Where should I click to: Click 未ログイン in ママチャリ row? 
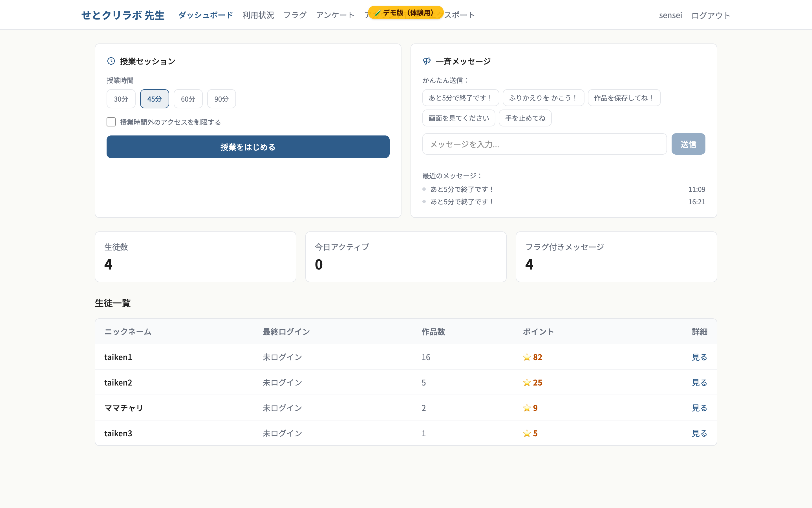point(282,408)
